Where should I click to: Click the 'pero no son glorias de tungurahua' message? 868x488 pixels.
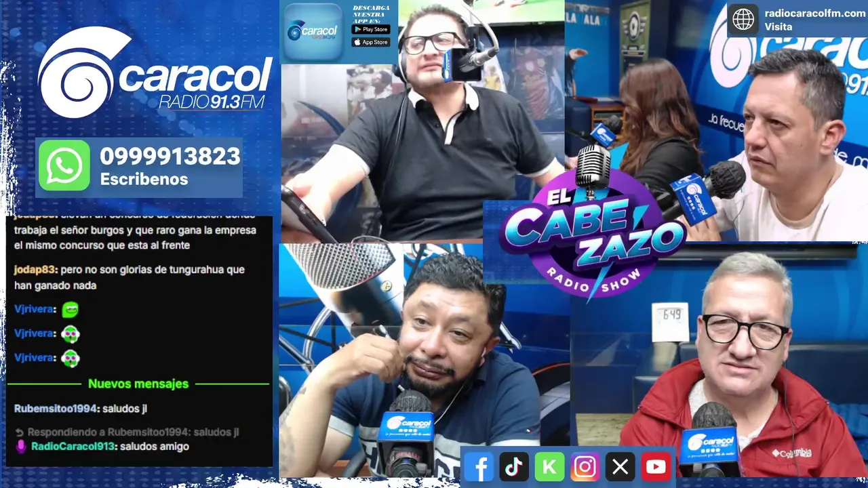coord(130,277)
